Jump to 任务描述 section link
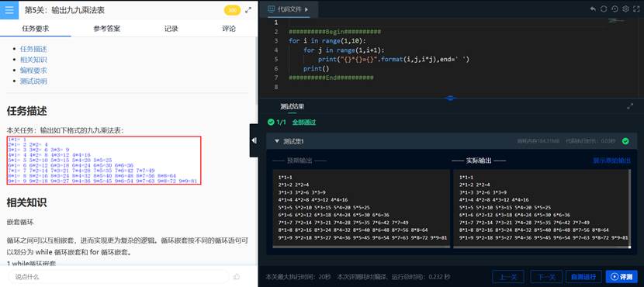The width and height of the screenshot is (644, 287). pyautogui.click(x=33, y=49)
